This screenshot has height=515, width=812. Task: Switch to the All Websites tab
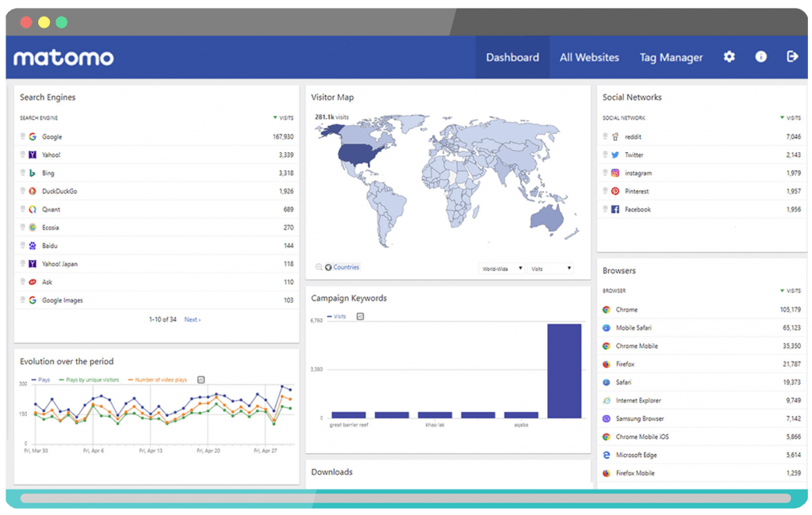coord(589,56)
